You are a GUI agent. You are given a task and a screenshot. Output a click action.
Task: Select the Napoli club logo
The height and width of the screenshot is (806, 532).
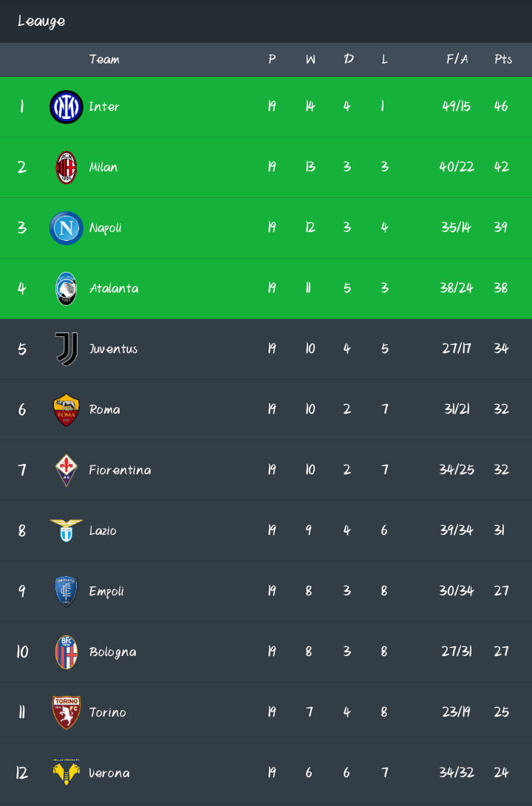66,228
